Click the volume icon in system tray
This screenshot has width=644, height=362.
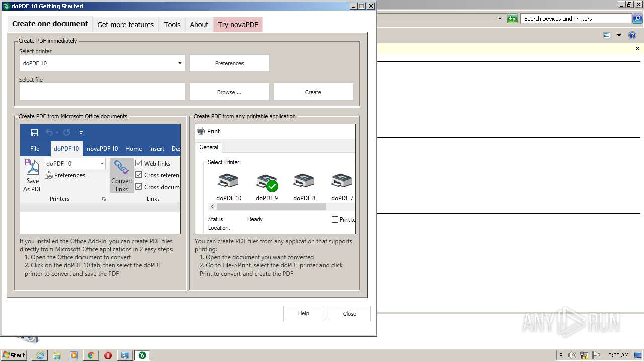pos(572,355)
